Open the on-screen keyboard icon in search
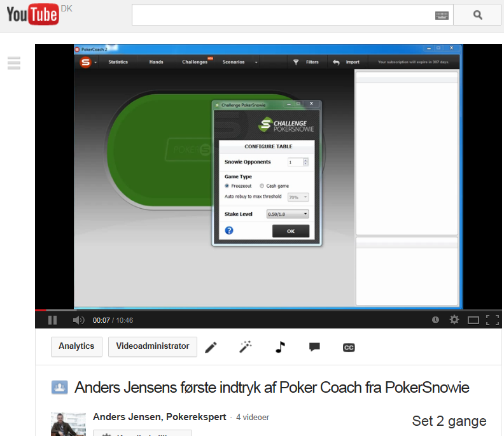This screenshot has height=436, width=504. (x=442, y=15)
